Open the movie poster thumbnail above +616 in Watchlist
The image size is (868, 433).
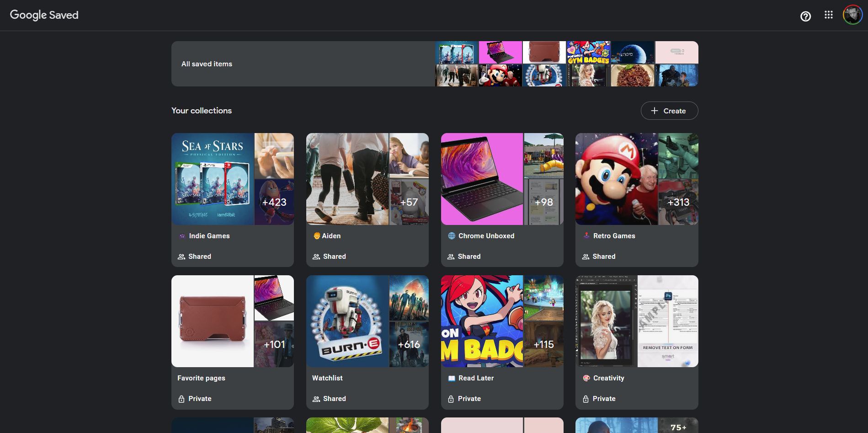click(409, 298)
